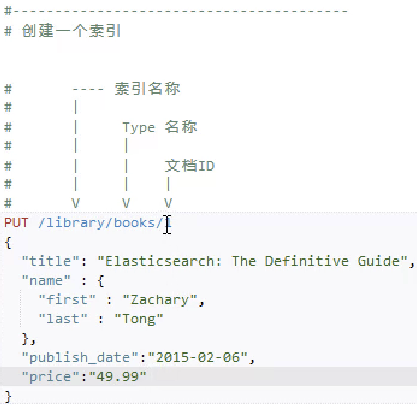Click the 创建一个索引 comment line
This screenshot has height=406, width=417.
(62, 31)
